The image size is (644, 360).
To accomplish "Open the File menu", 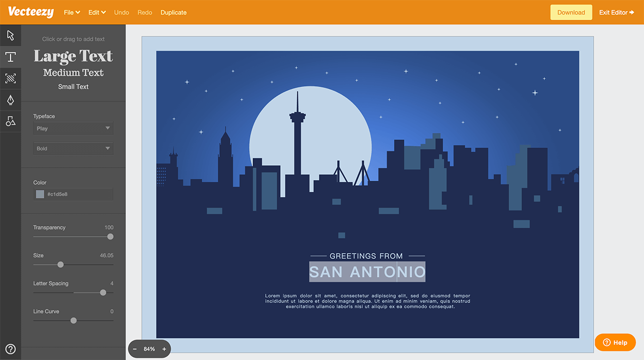I will 72,13.
